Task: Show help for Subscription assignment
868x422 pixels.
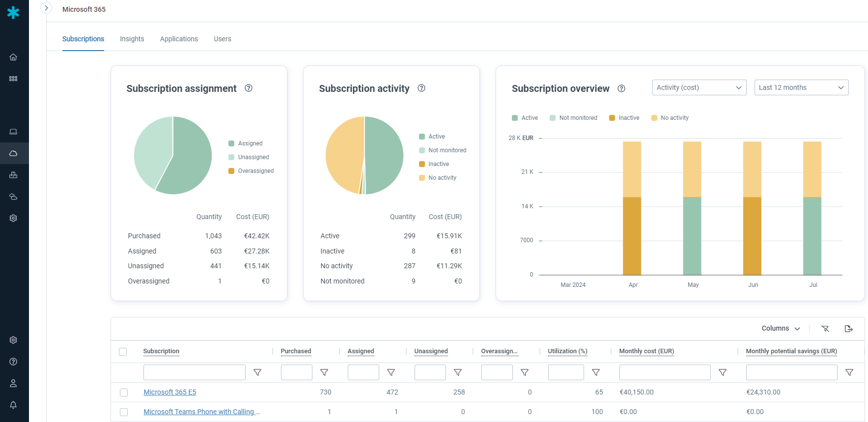Action: point(249,88)
